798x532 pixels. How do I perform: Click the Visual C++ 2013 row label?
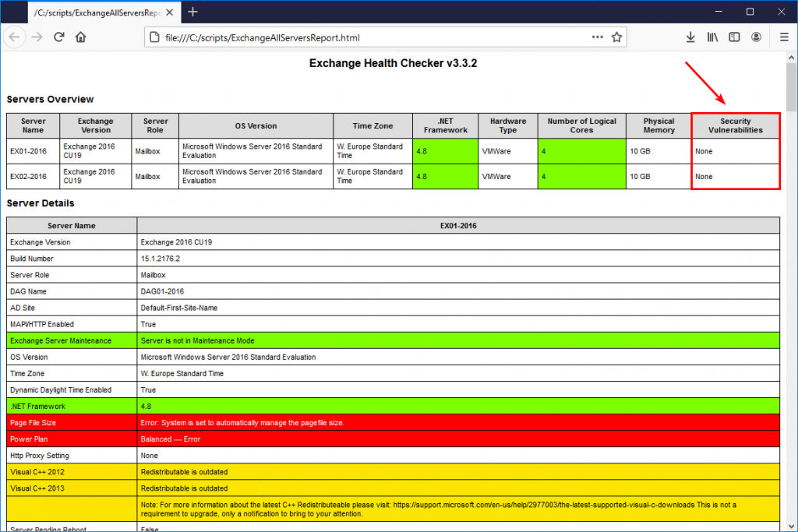pyautogui.click(x=72, y=488)
